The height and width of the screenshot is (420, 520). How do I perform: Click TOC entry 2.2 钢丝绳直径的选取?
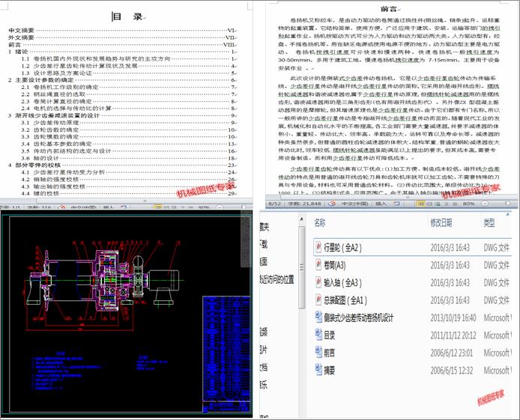pyautogui.click(x=53, y=94)
